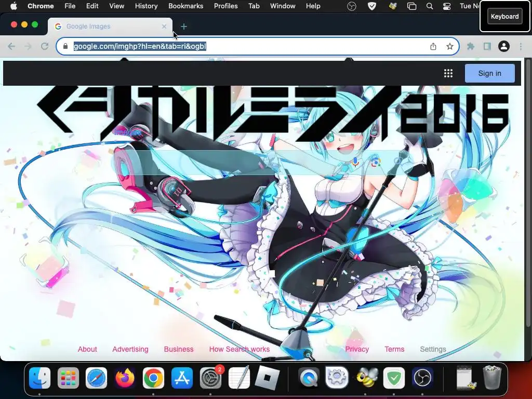Open the Terms link
Screen dimensions: 532x399
tap(394, 349)
